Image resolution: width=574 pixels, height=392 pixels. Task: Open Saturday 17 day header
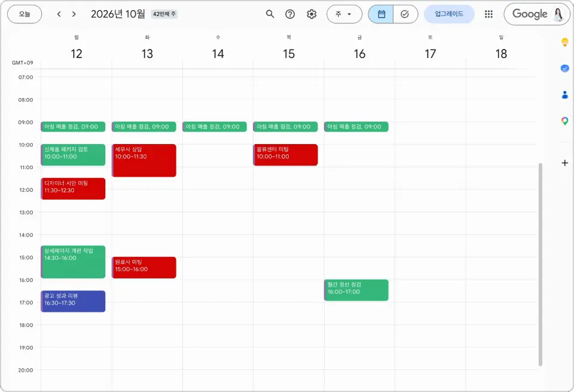point(430,54)
